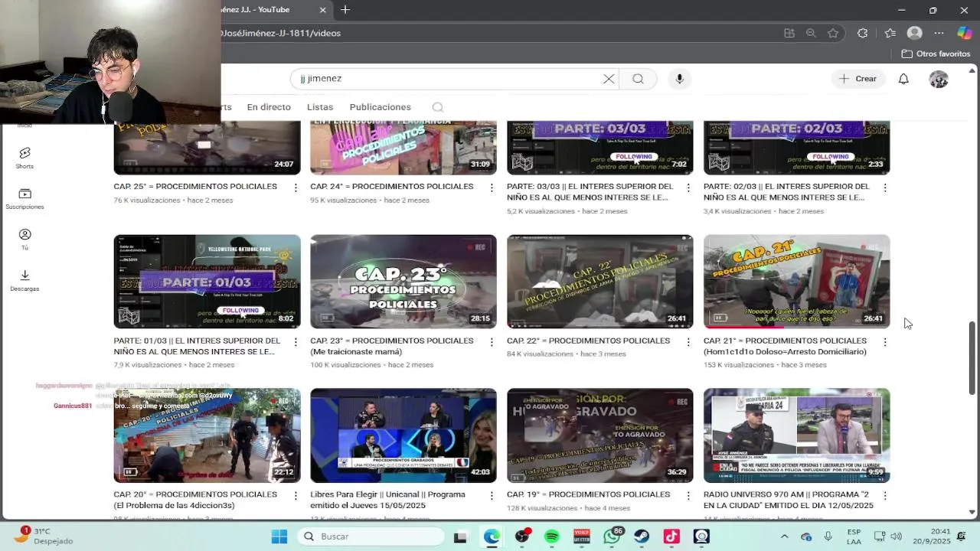
Task: Click the zoom out indicator in address bar
Action: (x=811, y=33)
